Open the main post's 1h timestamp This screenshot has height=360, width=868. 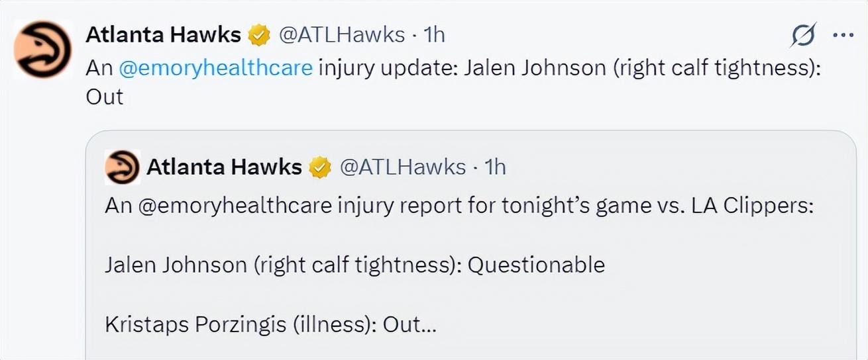(434, 35)
